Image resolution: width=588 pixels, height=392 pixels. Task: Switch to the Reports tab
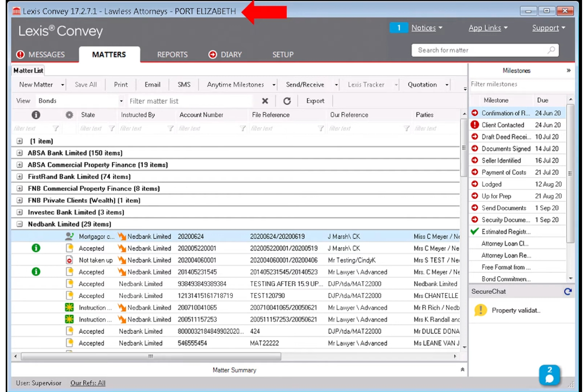[x=172, y=54]
